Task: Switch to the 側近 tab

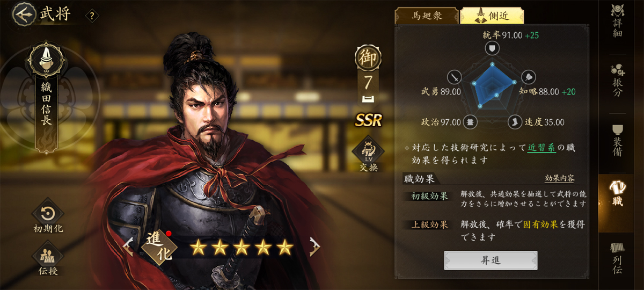Action: (x=491, y=16)
